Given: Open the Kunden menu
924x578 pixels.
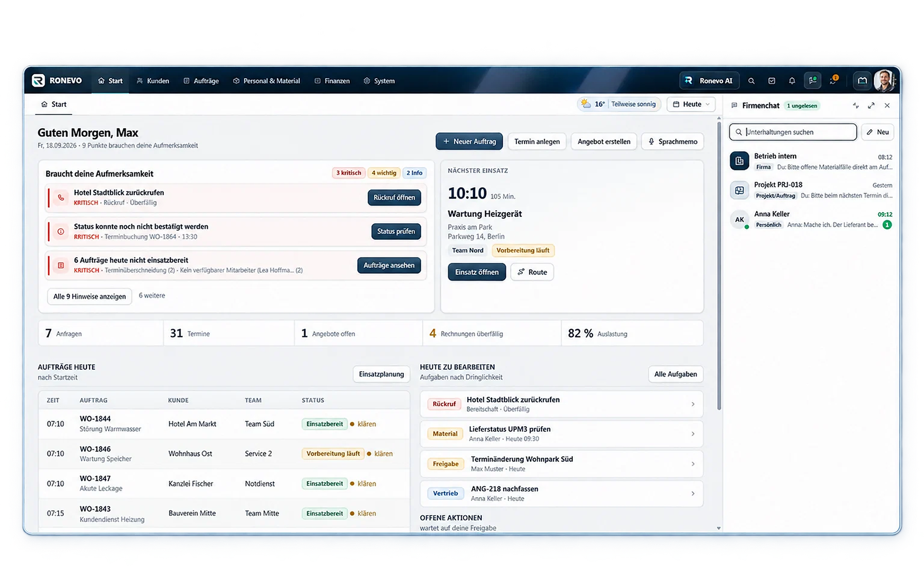Looking at the screenshot, I should click(153, 81).
